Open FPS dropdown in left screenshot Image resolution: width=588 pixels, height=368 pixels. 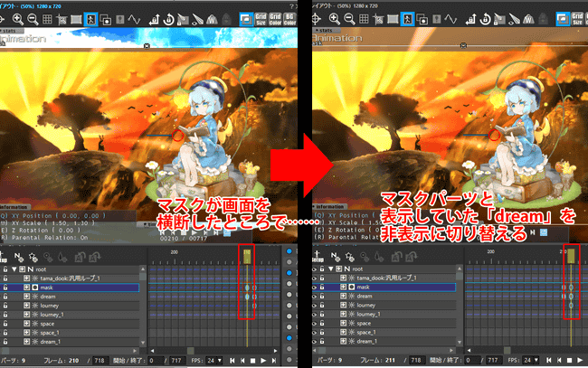click(214, 361)
